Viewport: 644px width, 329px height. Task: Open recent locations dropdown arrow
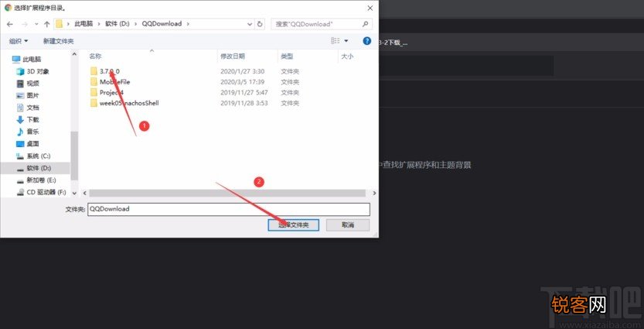click(x=36, y=24)
